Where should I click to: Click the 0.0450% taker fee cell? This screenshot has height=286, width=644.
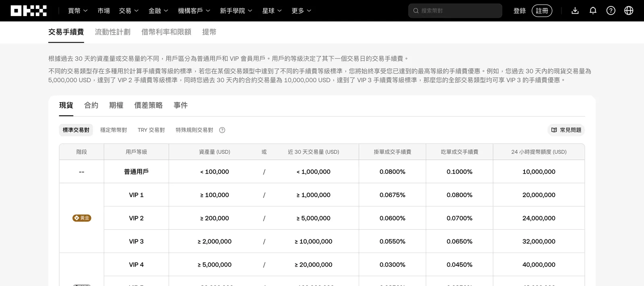(x=460, y=265)
